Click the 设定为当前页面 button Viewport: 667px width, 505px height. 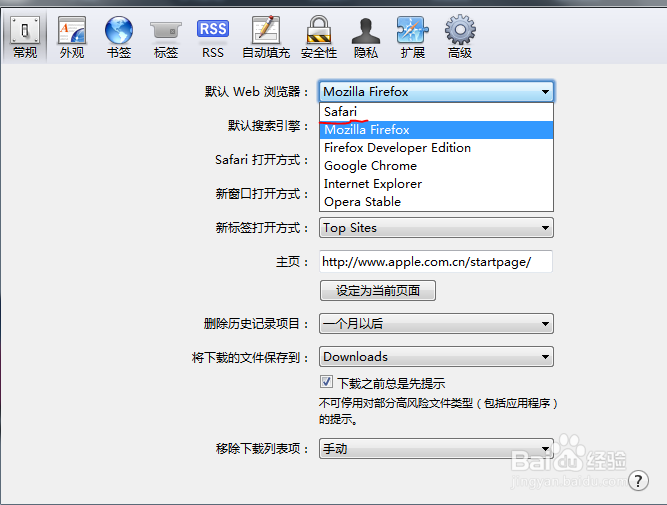(x=378, y=291)
